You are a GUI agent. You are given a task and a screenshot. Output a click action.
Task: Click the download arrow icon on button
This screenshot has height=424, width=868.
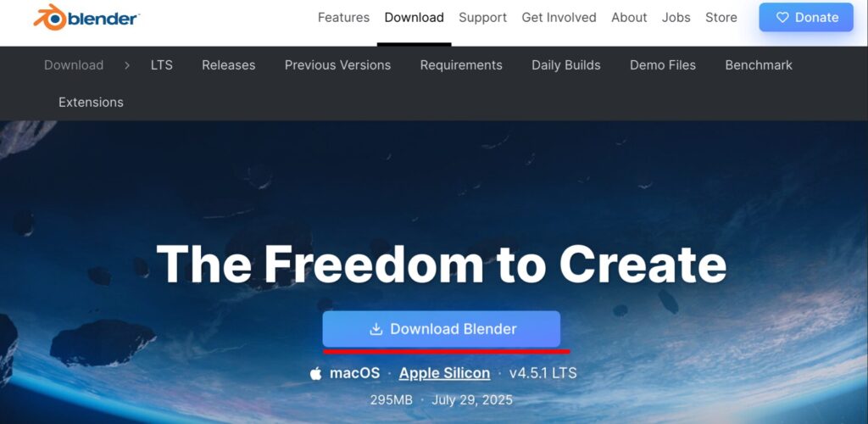pyautogui.click(x=376, y=329)
